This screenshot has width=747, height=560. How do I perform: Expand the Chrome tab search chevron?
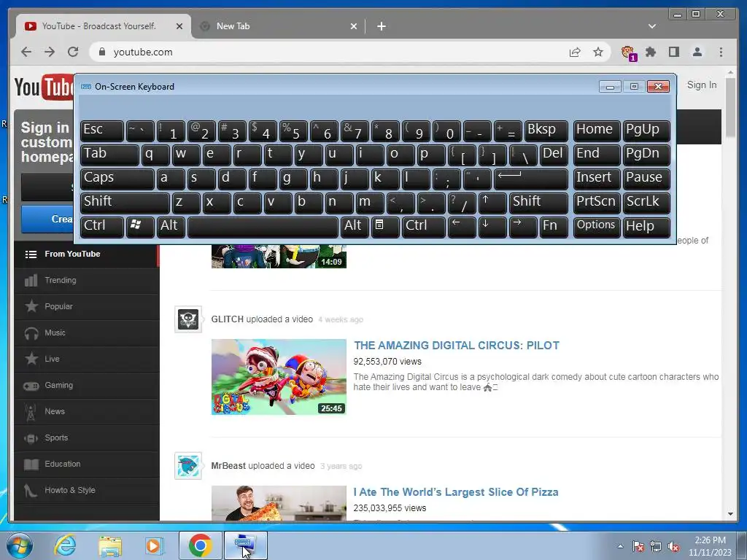(x=652, y=26)
